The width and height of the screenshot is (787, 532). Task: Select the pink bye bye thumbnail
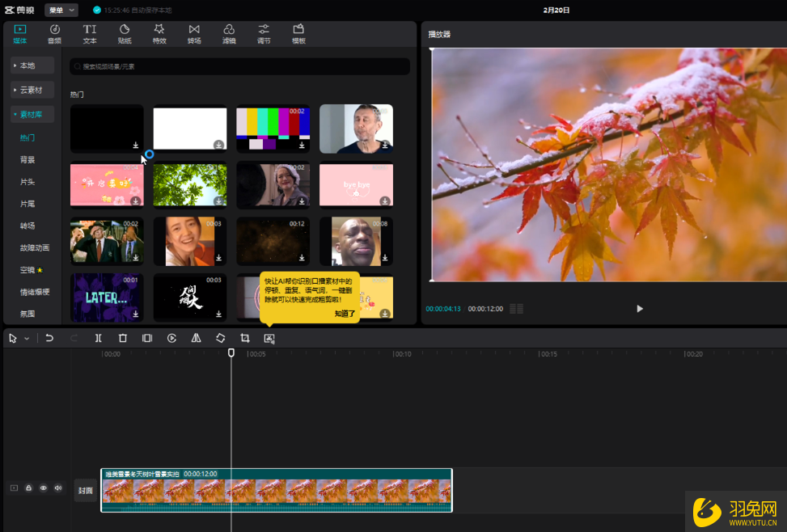click(x=357, y=184)
